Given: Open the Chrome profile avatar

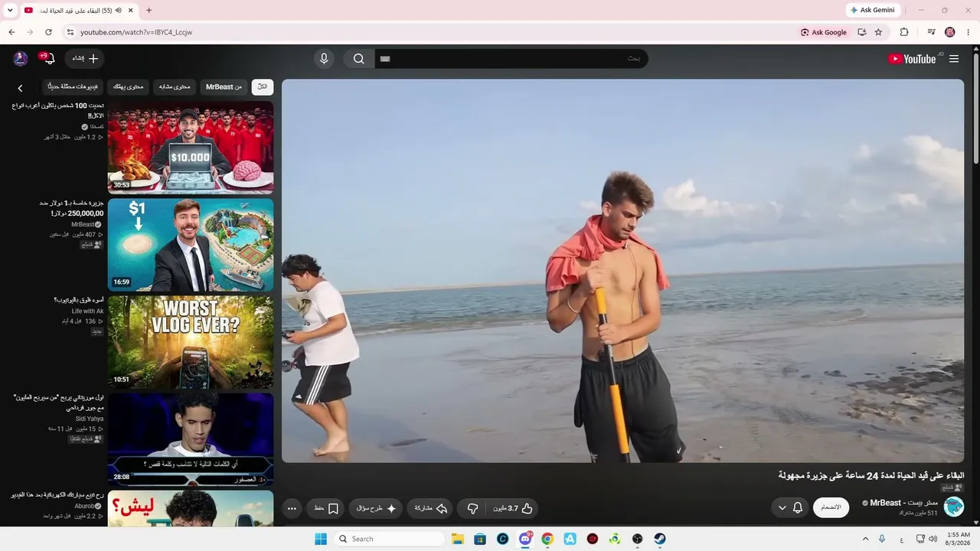Looking at the screenshot, I should (x=950, y=32).
